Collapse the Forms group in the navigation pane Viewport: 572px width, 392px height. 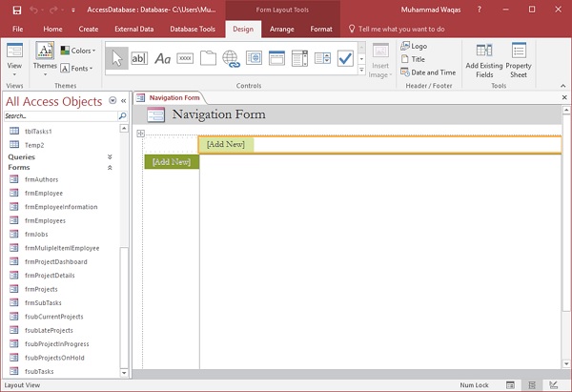coord(110,168)
